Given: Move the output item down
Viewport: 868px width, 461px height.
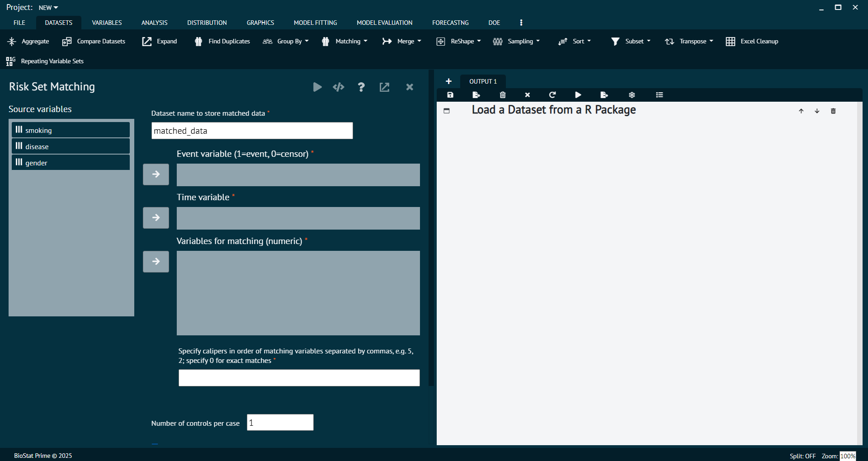Looking at the screenshot, I should click(817, 111).
